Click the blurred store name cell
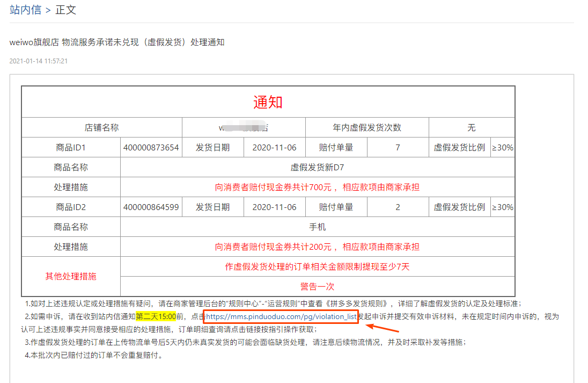The height and width of the screenshot is (383, 588). click(x=244, y=127)
